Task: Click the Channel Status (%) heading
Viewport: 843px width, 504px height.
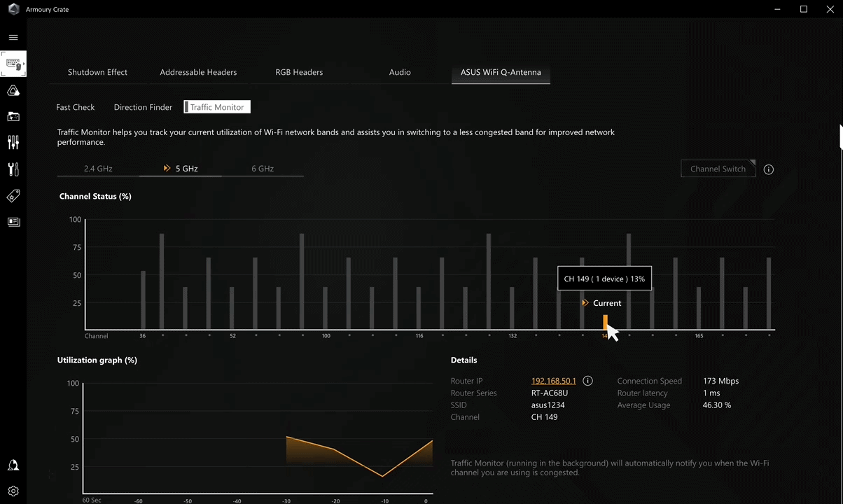Action: click(x=95, y=196)
